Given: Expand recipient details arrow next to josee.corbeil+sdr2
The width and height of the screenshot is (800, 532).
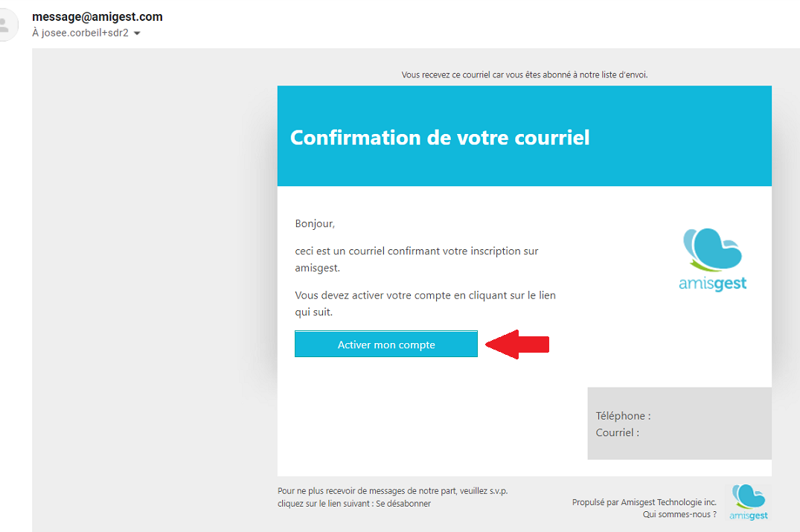Looking at the screenshot, I should 137,33.
